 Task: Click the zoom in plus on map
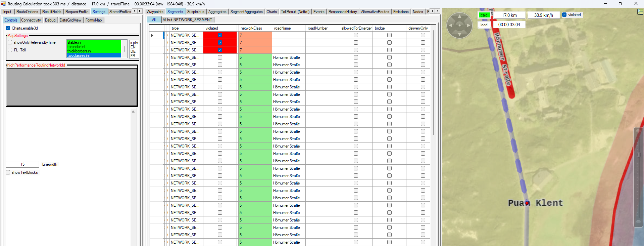pyautogui.click(x=638, y=131)
